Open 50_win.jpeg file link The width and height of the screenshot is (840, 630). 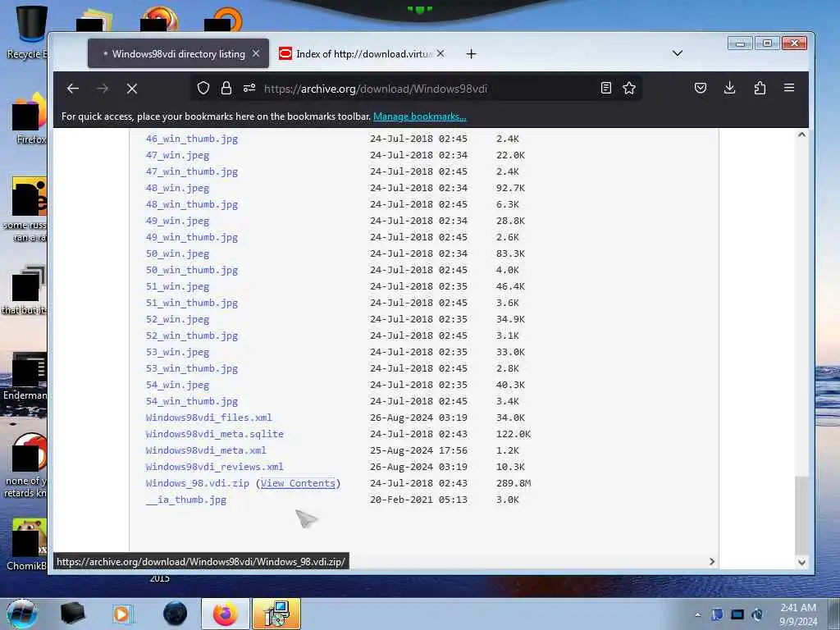click(177, 254)
